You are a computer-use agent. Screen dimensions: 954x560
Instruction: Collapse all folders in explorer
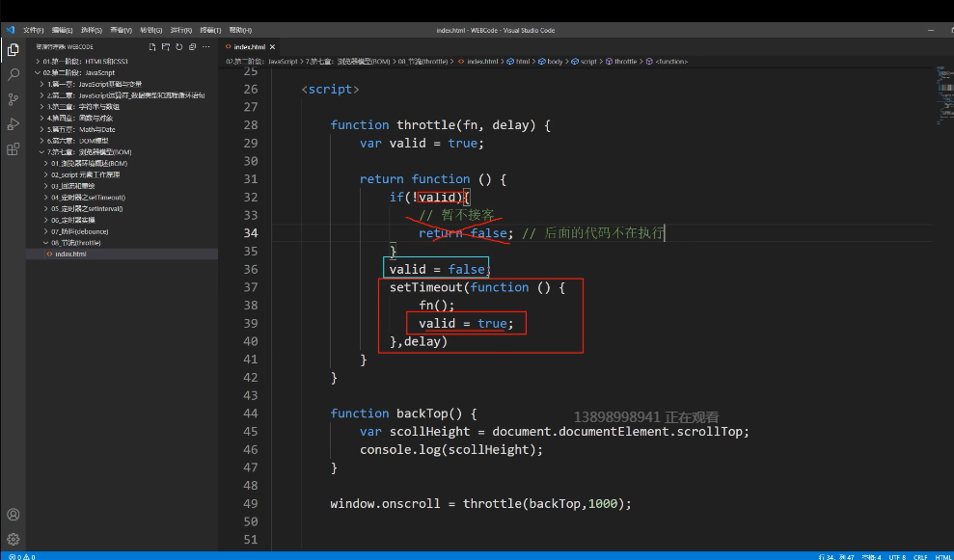192,47
